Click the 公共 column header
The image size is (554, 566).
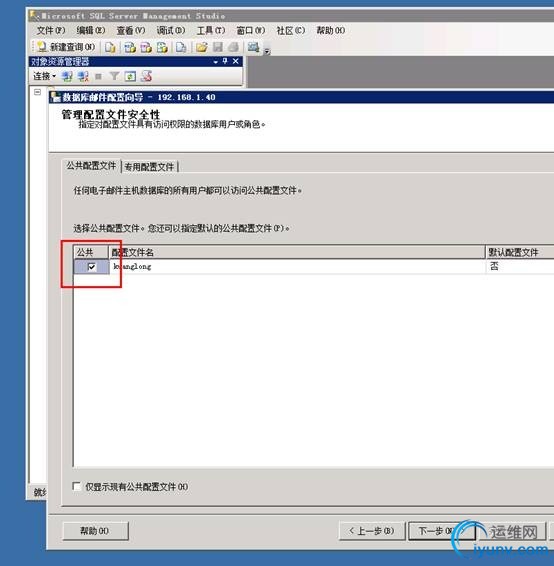point(91,252)
